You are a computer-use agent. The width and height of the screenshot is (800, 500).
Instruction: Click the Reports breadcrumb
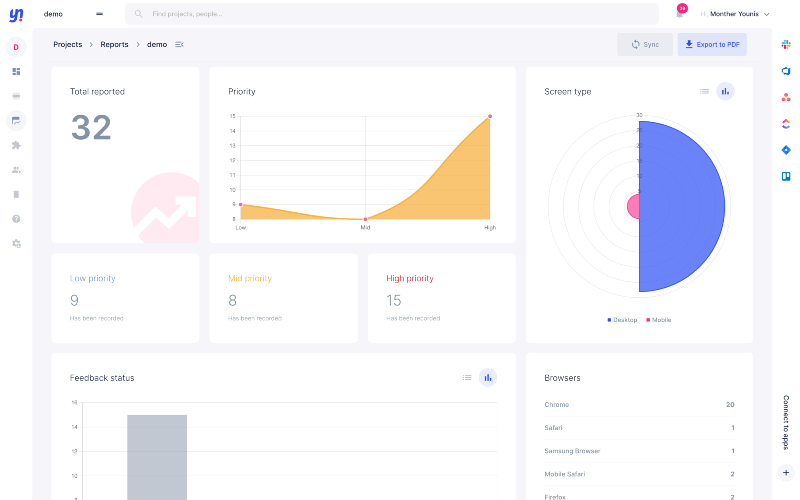point(114,44)
